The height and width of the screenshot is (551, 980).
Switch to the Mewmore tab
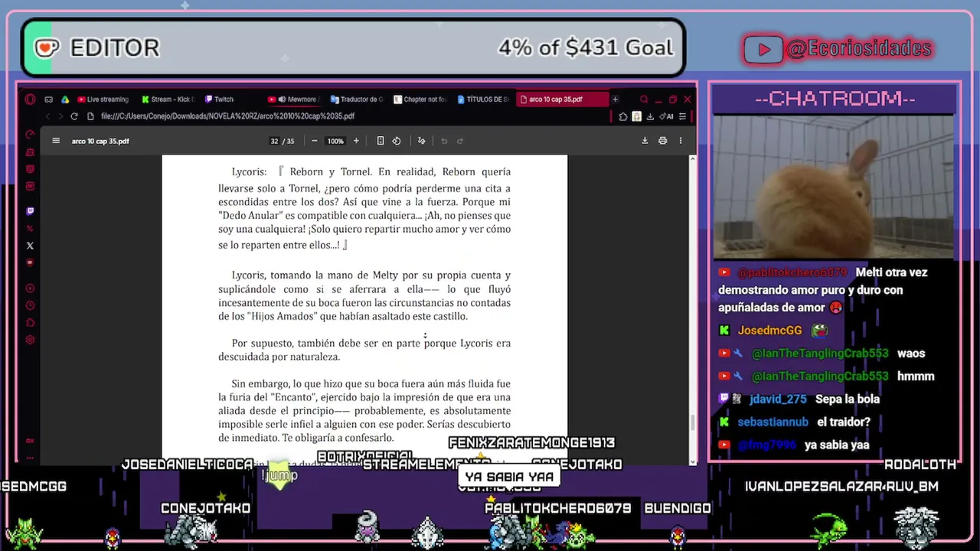(x=294, y=99)
